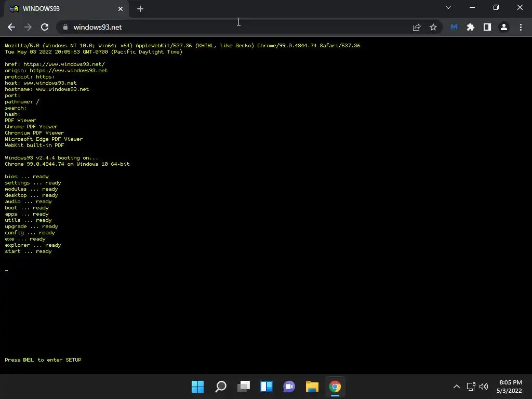Click the 'upgrade ... ready' line

(x=32, y=227)
